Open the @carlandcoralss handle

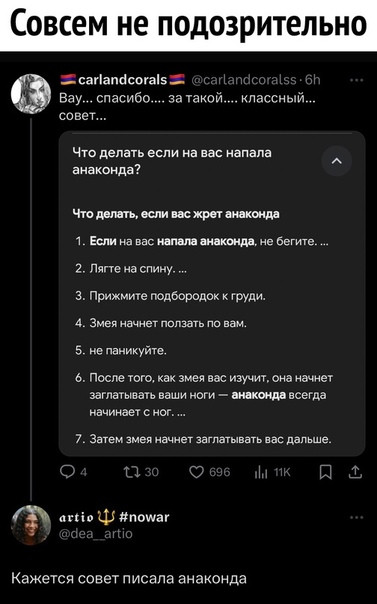[x=244, y=80]
